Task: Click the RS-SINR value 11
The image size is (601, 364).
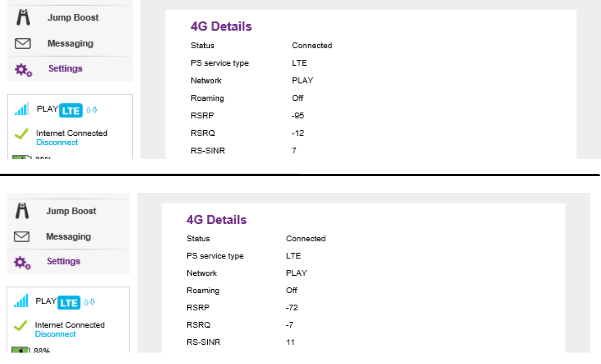Action: (x=290, y=342)
